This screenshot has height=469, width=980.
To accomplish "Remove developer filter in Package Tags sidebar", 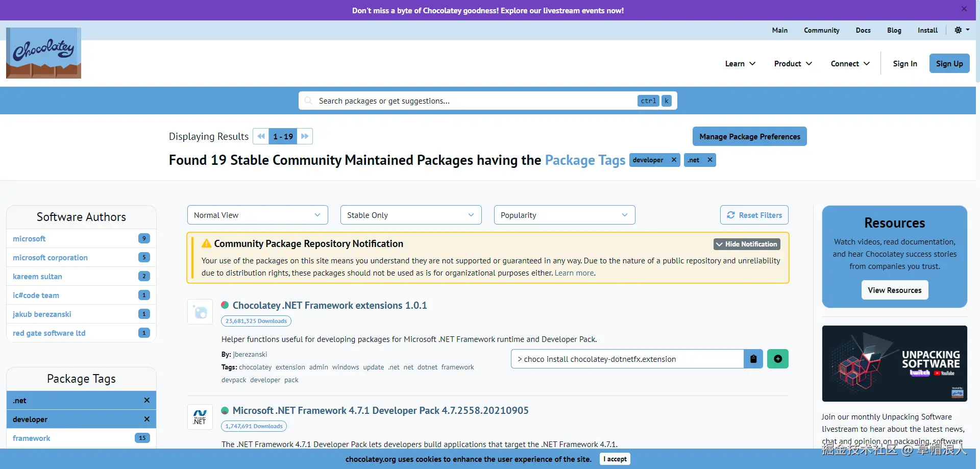I will (147, 419).
